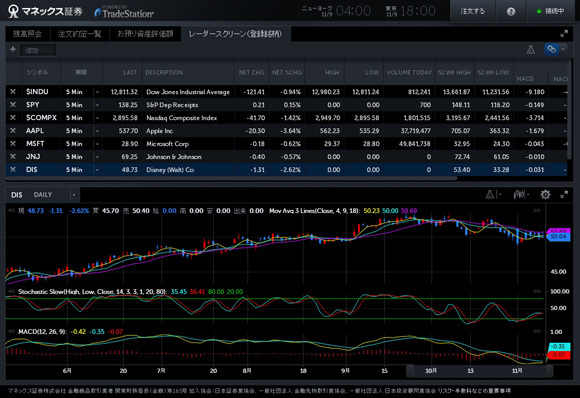
Task: Expand the chart panel to fullscreen
Action: tap(564, 195)
